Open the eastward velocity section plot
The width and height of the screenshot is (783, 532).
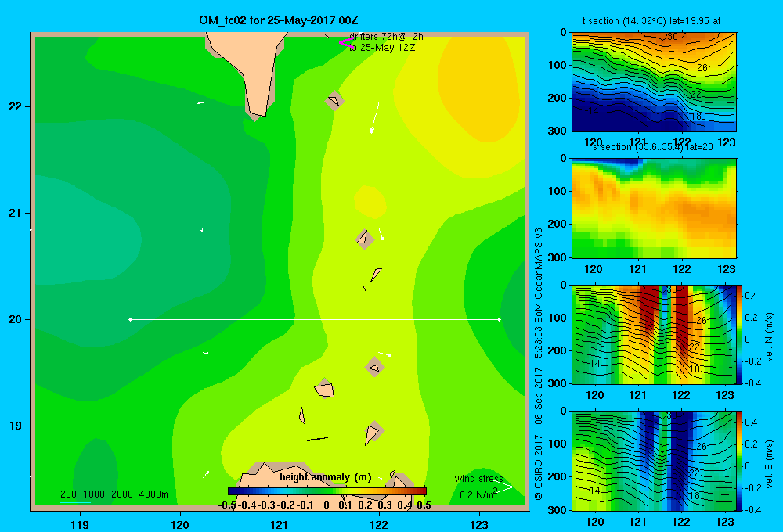pos(654,461)
